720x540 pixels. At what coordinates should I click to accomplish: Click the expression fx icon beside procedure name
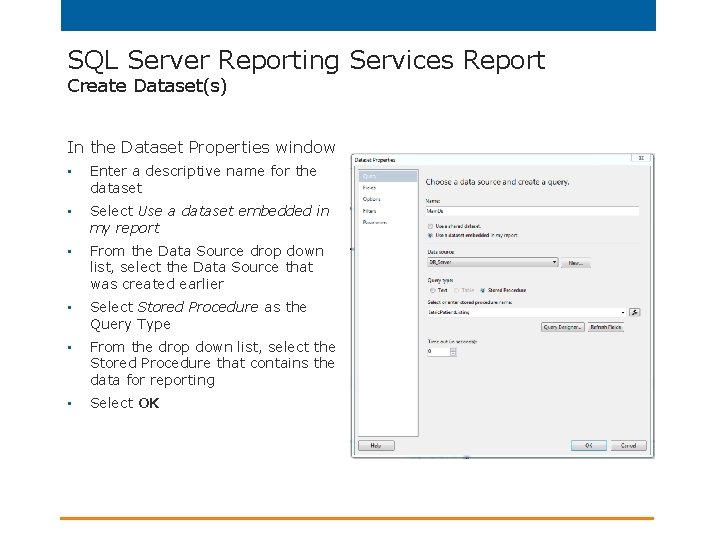635,312
